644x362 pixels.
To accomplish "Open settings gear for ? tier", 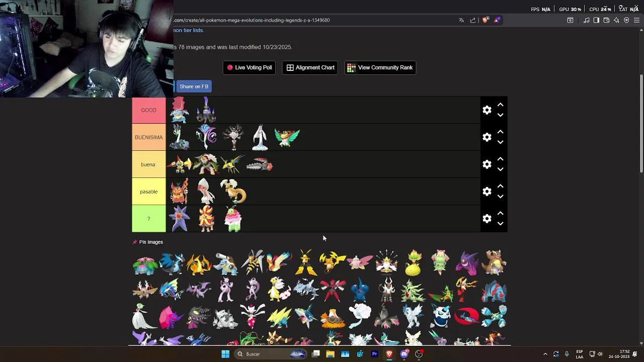I will (487, 219).
